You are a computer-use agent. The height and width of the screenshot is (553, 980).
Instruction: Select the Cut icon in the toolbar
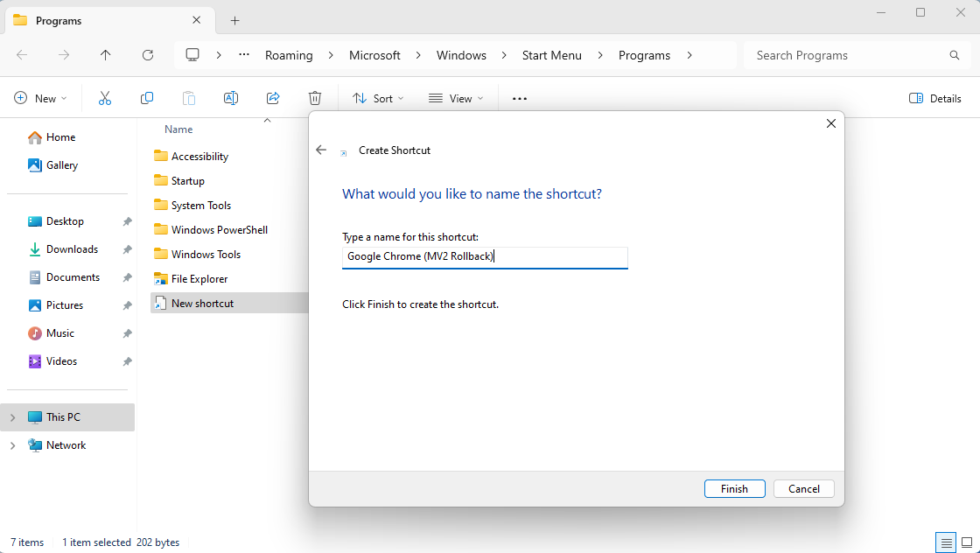[x=105, y=98]
